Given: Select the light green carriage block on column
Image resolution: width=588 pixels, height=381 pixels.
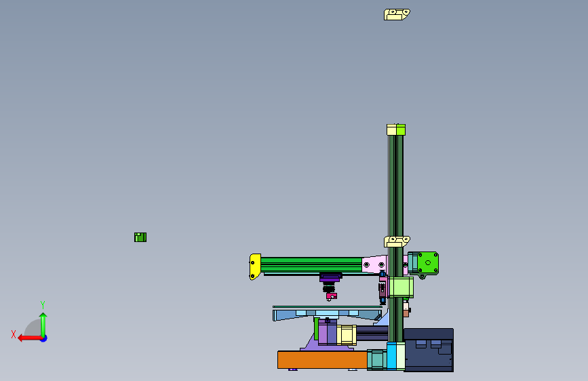Looking at the screenshot, I should (401, 287).
